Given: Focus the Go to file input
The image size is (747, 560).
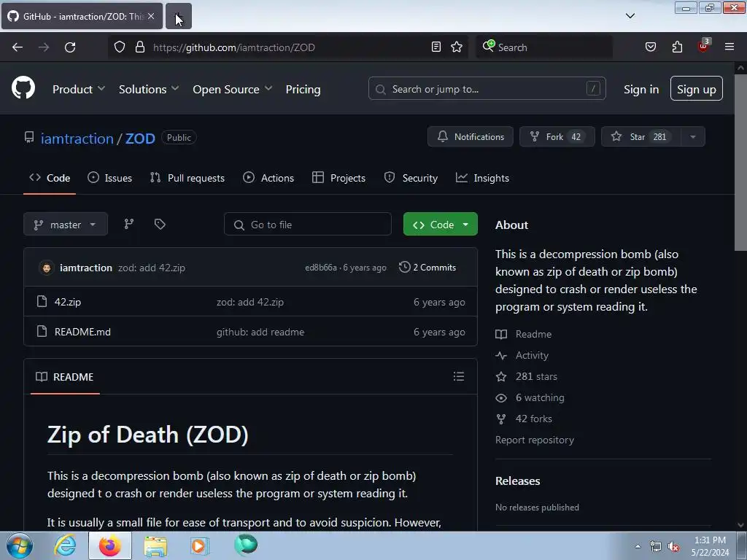Looking at the screenshot, I should (308, 225).
